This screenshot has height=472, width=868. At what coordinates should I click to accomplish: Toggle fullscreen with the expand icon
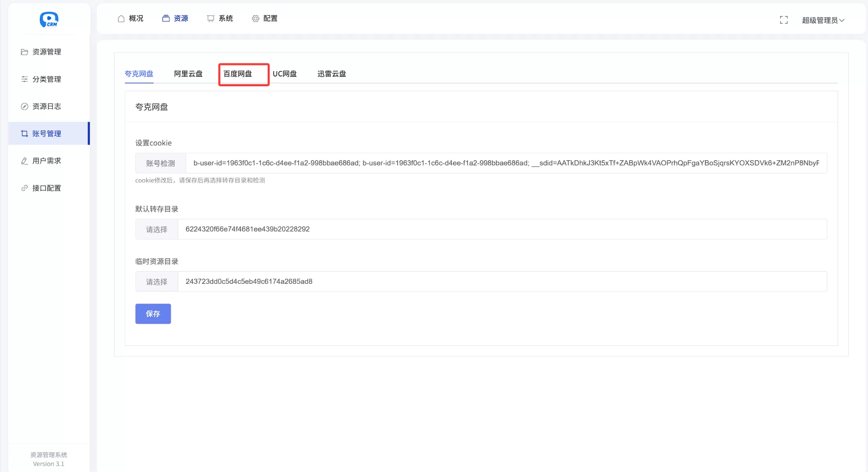tap(783, 19)
